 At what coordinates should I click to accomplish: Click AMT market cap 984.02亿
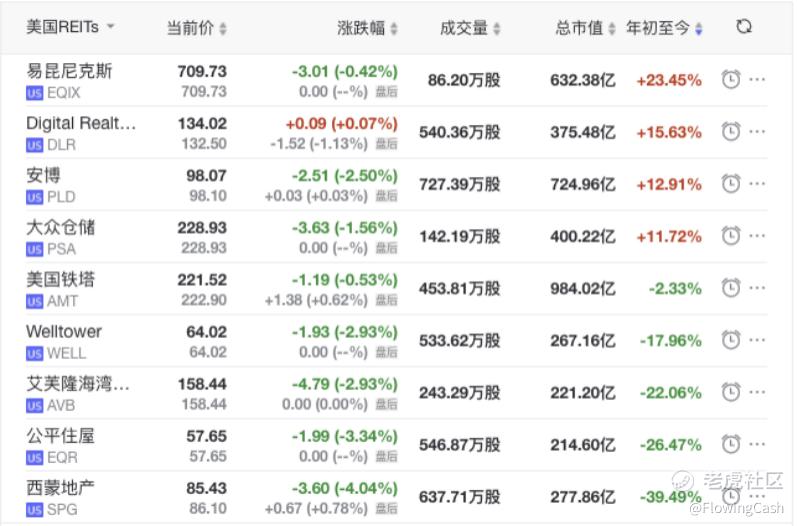tap(583, 289)
